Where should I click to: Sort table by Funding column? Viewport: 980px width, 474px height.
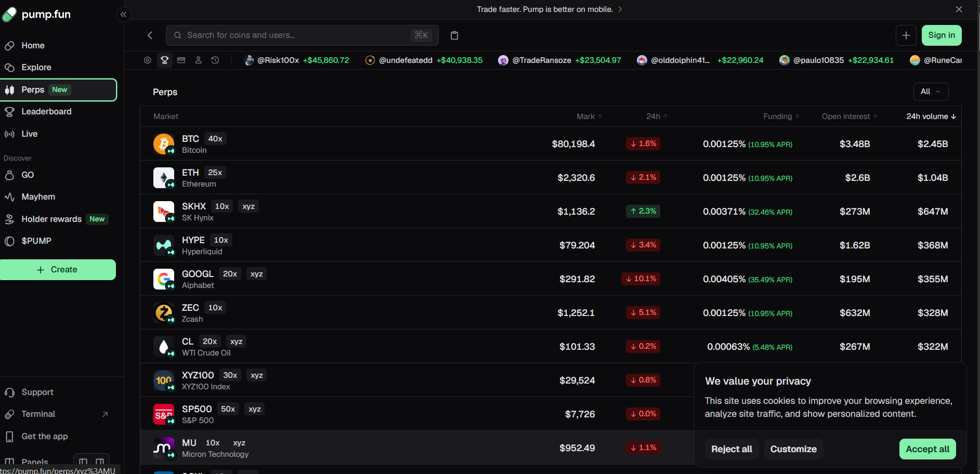pos(781,116)
